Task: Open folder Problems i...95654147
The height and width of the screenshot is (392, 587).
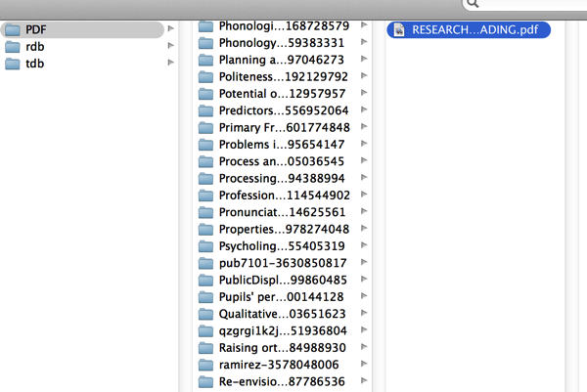Action: (283, 145)
